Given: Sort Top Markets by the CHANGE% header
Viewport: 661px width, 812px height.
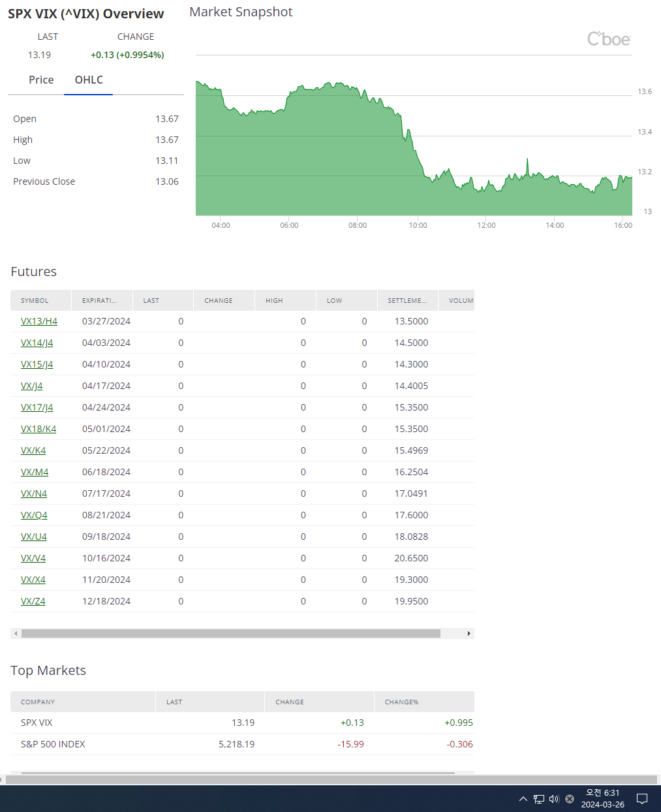Looking at the screenshot, I should pyautogui.click(x=424, y=702).
